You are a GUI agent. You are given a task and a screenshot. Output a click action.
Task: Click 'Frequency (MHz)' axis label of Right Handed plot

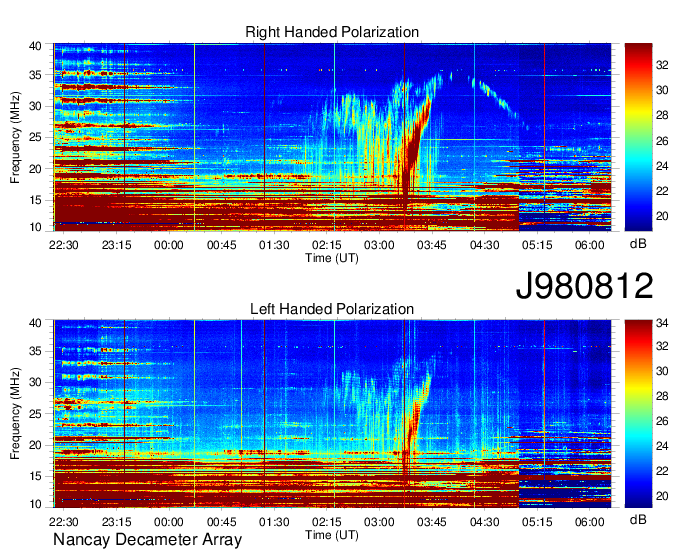(15, 137)
